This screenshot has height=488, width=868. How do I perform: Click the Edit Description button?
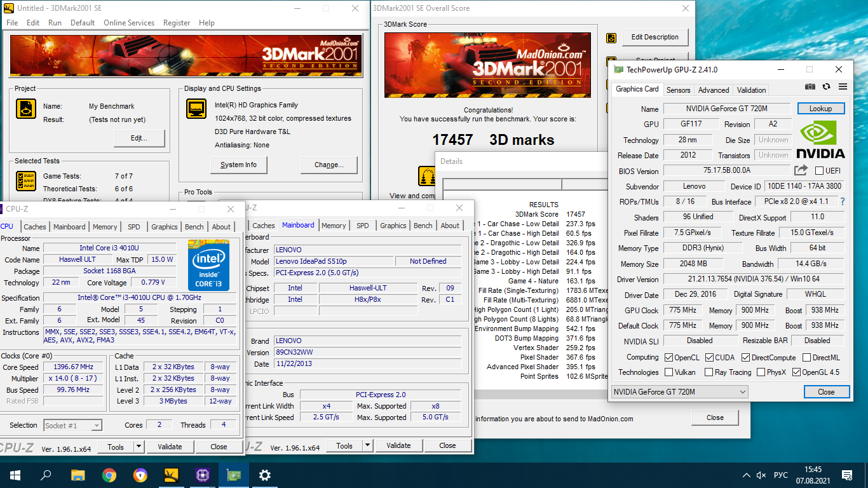[655, 37]
